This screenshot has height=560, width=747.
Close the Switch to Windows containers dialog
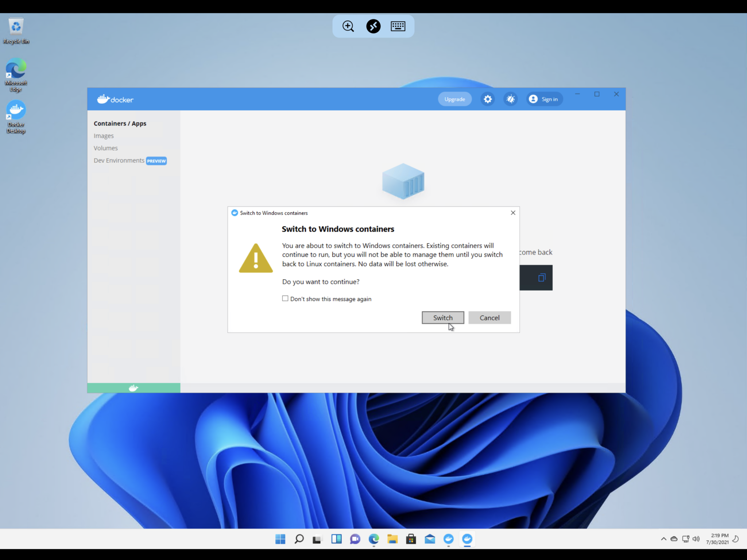tap(513, 213)
